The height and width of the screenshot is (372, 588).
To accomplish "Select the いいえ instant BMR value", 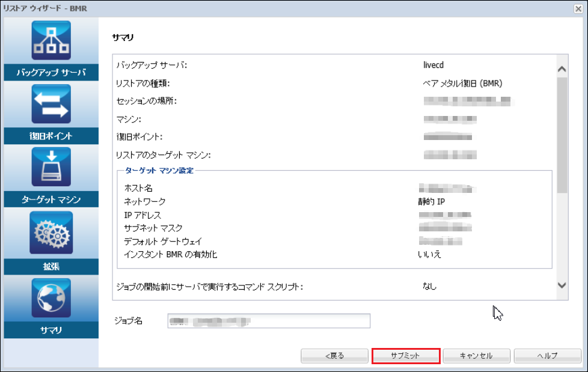I will click(430, 254).
